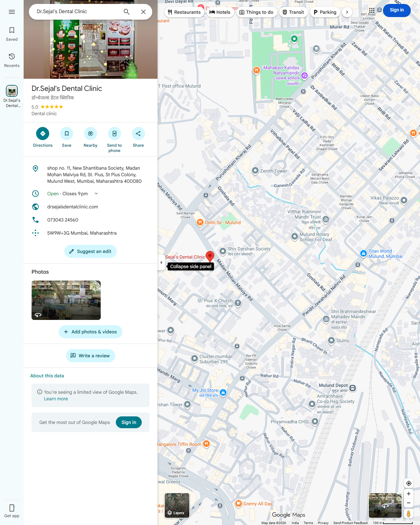Open Google apps grid
Image resolution: width=420 pixels, height=525 pixels.
click(x=372, y=10)
